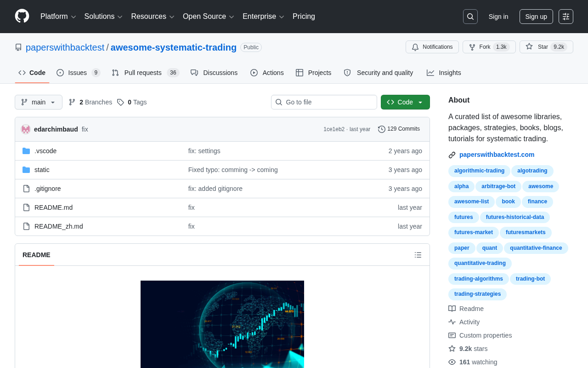Switch to the Discussions tab
588x368 pixels.
click(214, 73)
